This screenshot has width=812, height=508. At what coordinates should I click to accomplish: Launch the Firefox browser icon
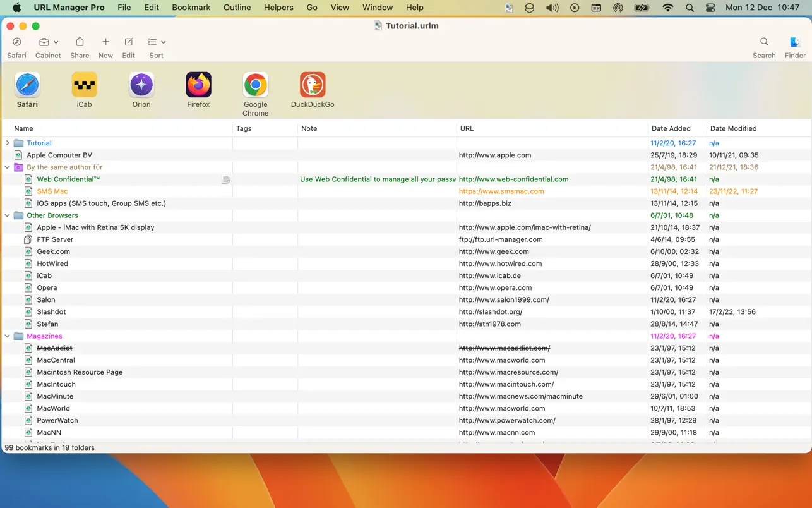198,85
